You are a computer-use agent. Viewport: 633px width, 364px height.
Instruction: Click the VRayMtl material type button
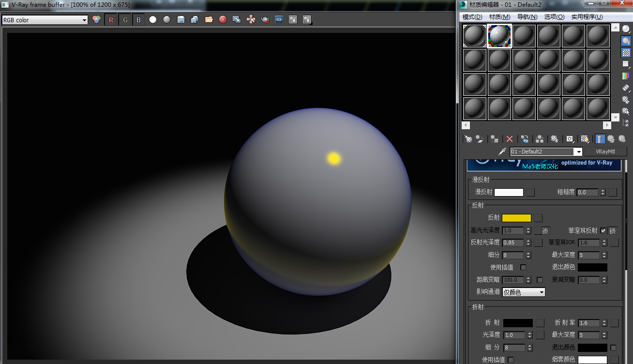coord(605,152)
